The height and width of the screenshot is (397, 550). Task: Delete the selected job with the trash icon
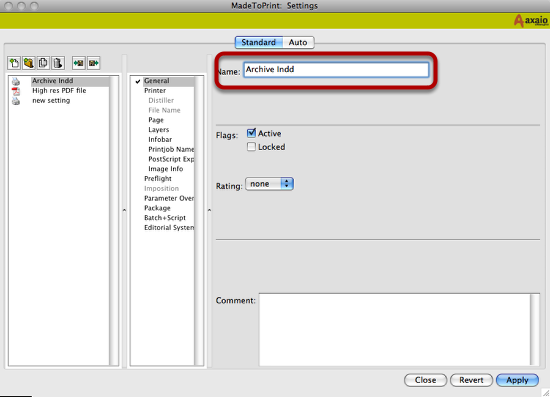[58, 63]
